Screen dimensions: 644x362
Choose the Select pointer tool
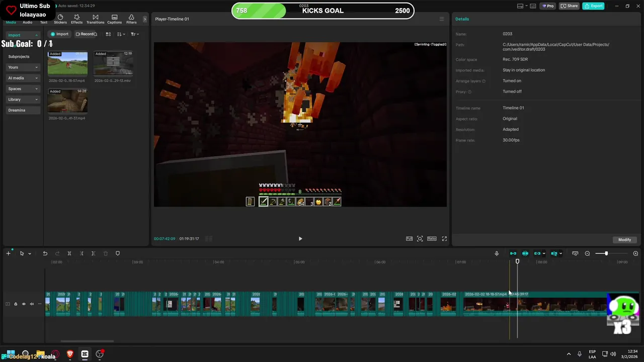pyautogui.click(x=22, y=253)
